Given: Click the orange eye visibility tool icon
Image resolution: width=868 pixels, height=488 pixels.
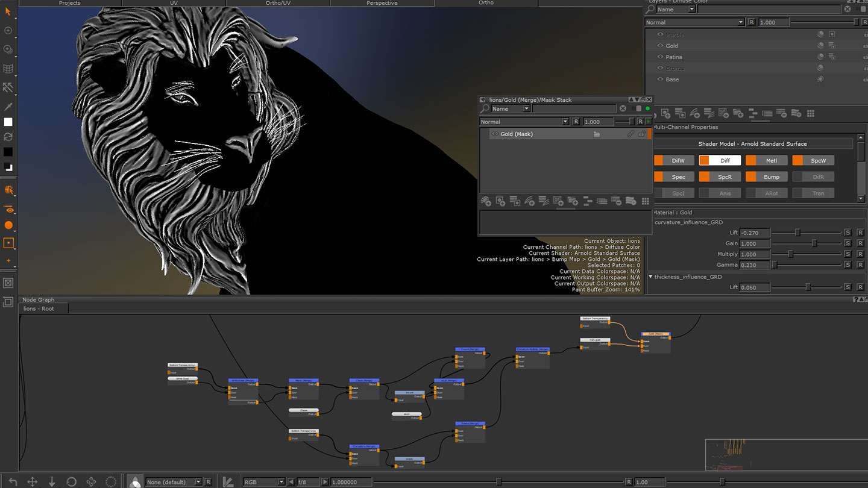Looking at the screenshot, I should coord(8,210).
